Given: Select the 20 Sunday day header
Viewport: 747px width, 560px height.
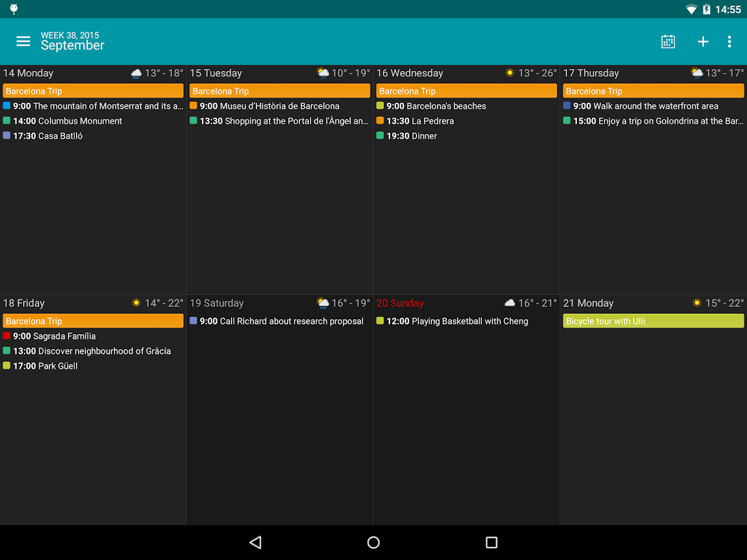Looking at the screenshot, I should click(400, 303).
